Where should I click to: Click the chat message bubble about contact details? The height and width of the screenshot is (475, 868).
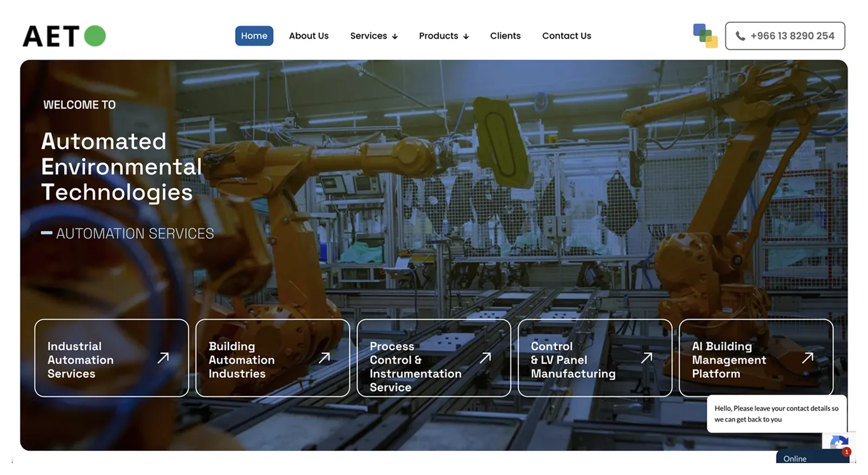[x=777, y=414]
